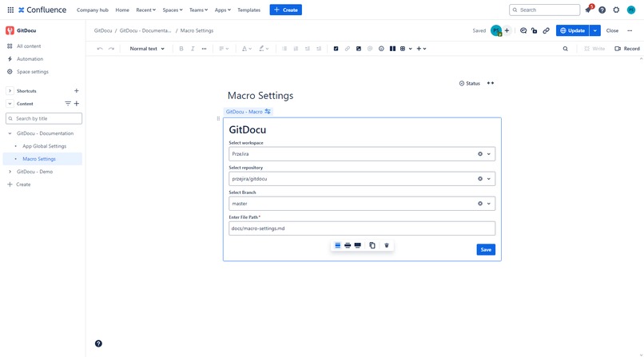Open the user profile avatar top right
The height and width of the screenshot is (357, 644).
coord(631,10)
